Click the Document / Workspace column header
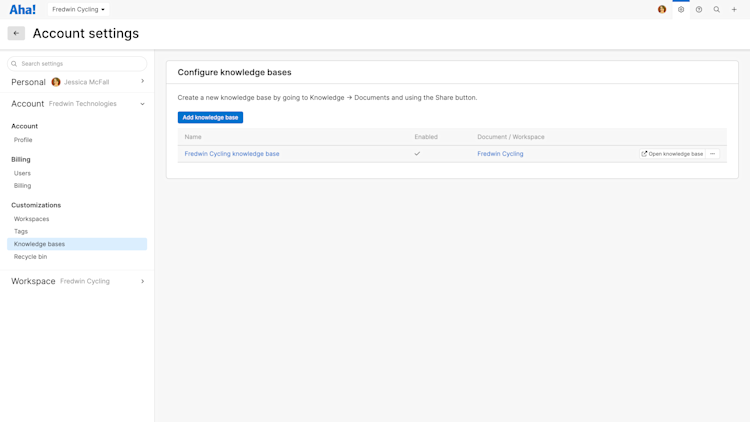Image resolution: width=750 pixels, height=422 pixels. pos(511,137)
